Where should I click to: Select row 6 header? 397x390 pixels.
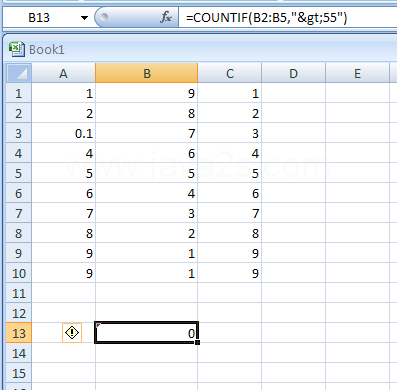tap(19, 193)
